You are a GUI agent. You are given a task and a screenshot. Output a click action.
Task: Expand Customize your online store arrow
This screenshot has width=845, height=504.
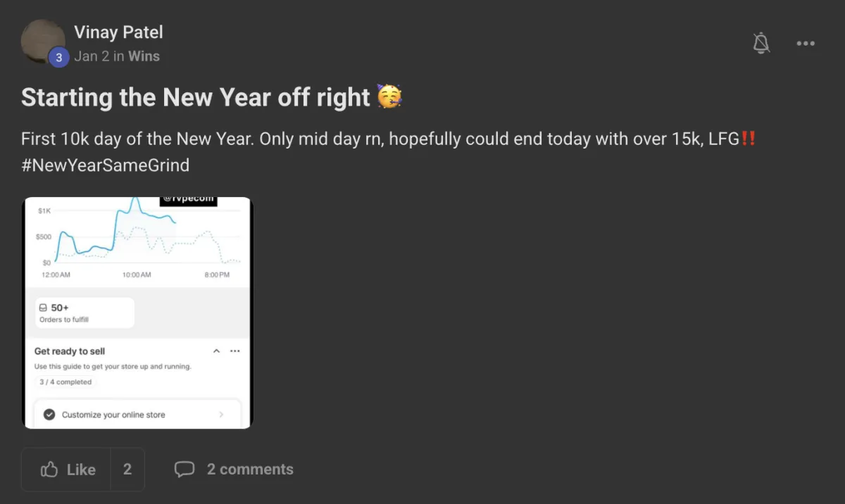coord(221,415)
